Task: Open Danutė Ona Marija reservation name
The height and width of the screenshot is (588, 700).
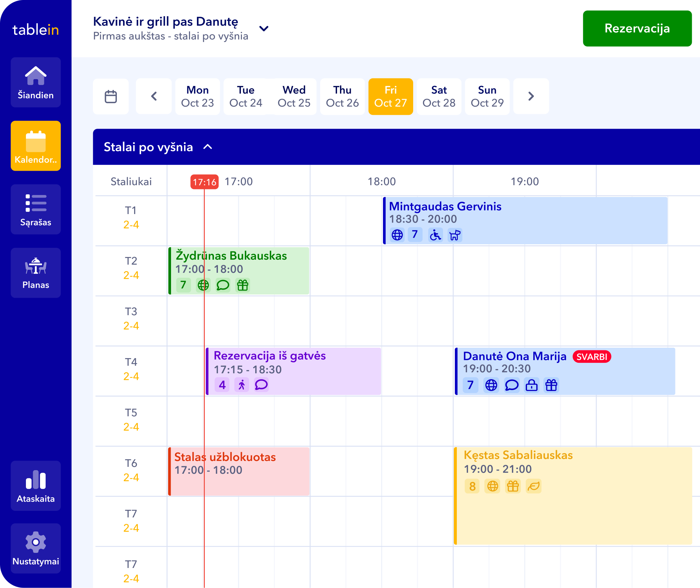Action: [515, 356]
